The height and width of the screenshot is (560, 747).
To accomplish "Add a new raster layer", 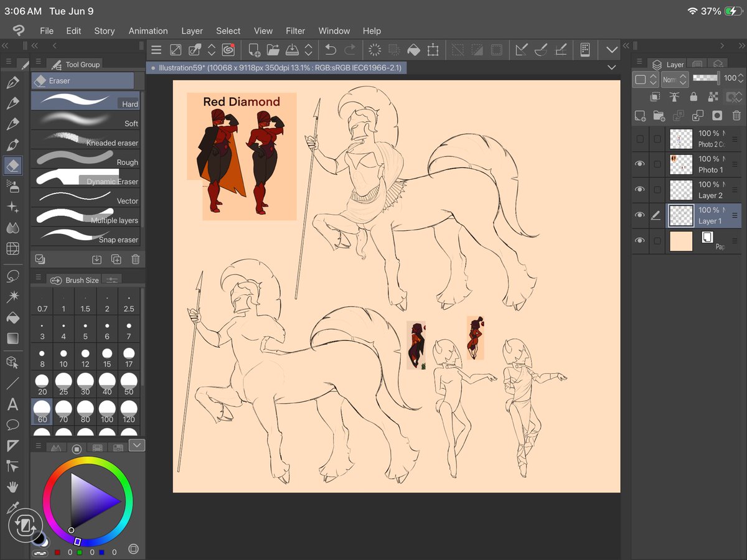I will click(x=640, y=116).
